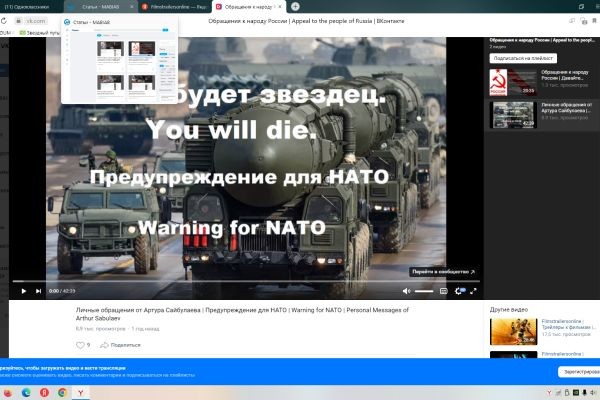Open the 'Звездный путь' bookmark
The height and width of the screenshot is (400, 600).
click(x=39, y=33)
